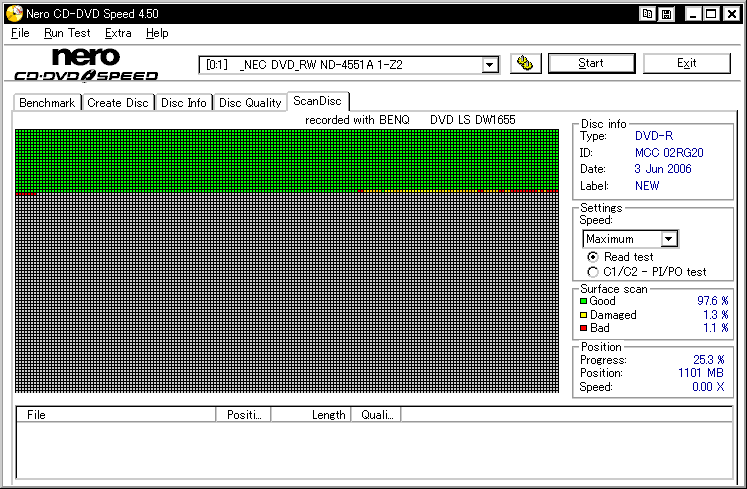The width and height of the screenshot is (747, 489).
Task: Click the DVD-R disc type value
Action: click(654, 136)
